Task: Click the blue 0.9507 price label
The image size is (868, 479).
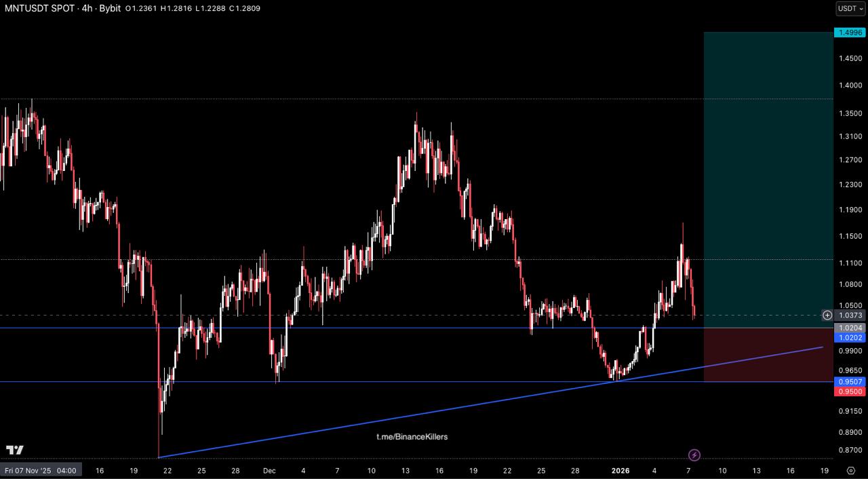Action: 850,382
